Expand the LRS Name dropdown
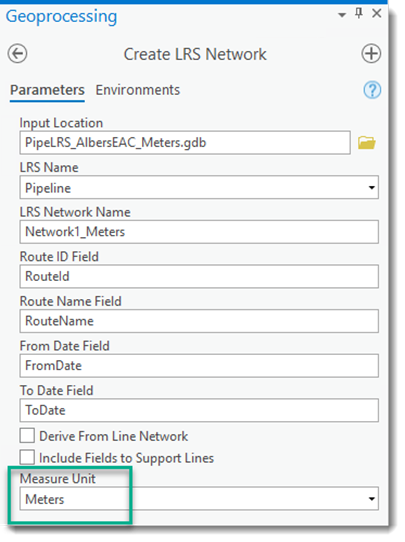 (x=371, y=188)
